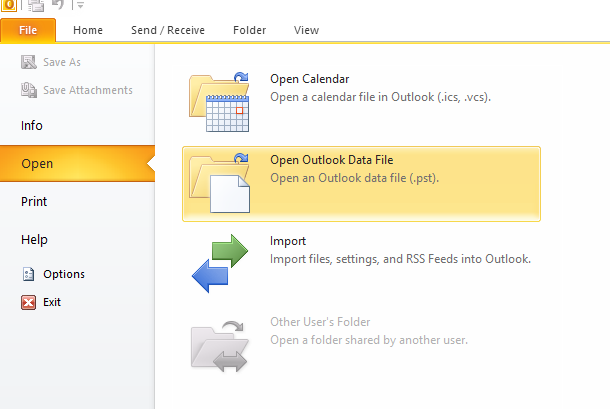Click the Import arrows icon
This screenshot has width=610, height=409.
(x=220, y=263)
